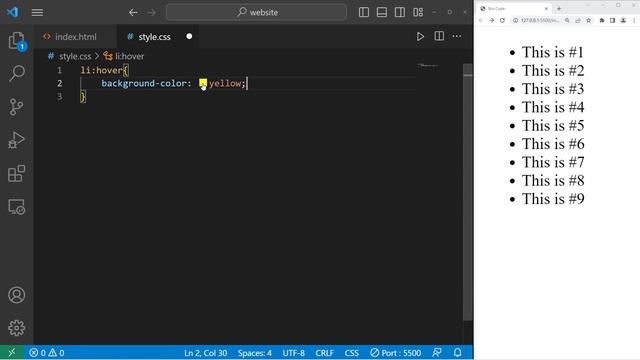Click style.css in the breadcrumb

pyautogui.click(x=75, y=56)
